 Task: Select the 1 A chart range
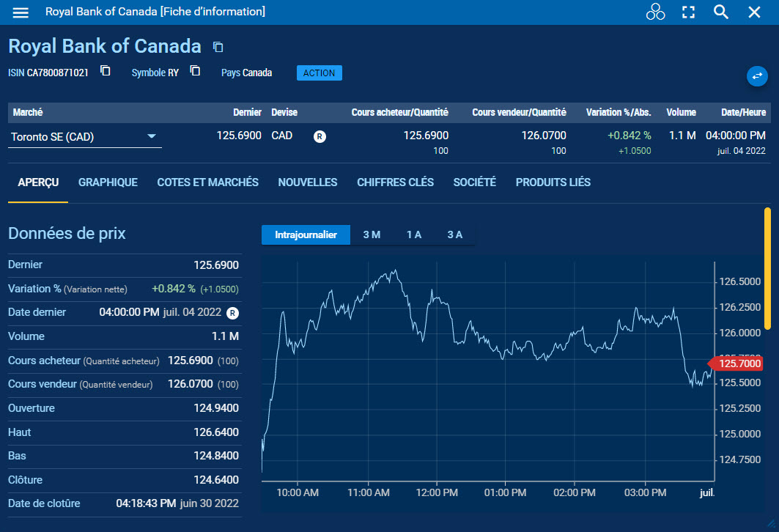[414, 234]
